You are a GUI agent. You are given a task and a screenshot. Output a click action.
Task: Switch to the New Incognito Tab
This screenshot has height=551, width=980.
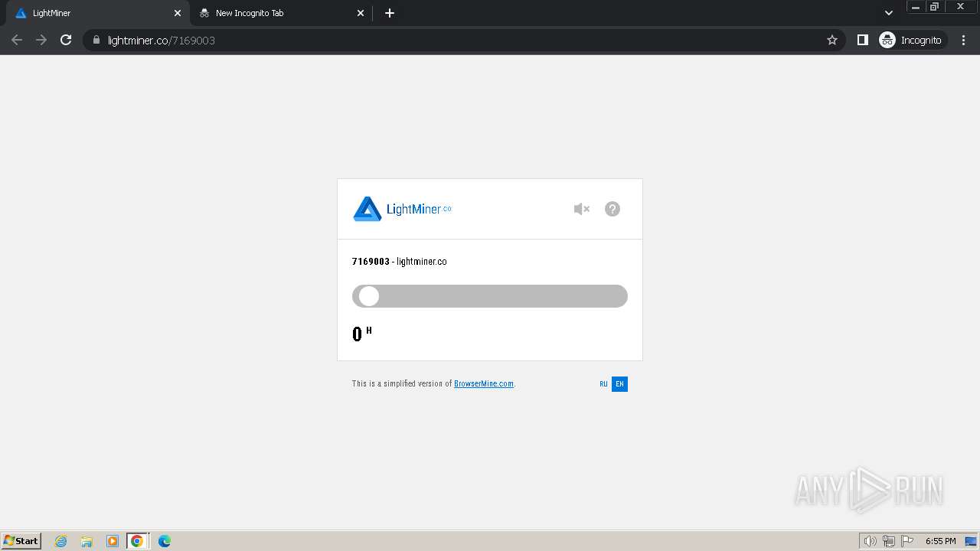pos(280,13)
